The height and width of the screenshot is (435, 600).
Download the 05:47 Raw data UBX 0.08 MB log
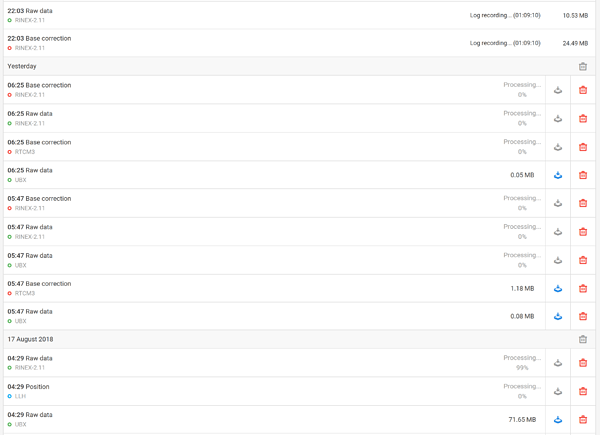558,316
